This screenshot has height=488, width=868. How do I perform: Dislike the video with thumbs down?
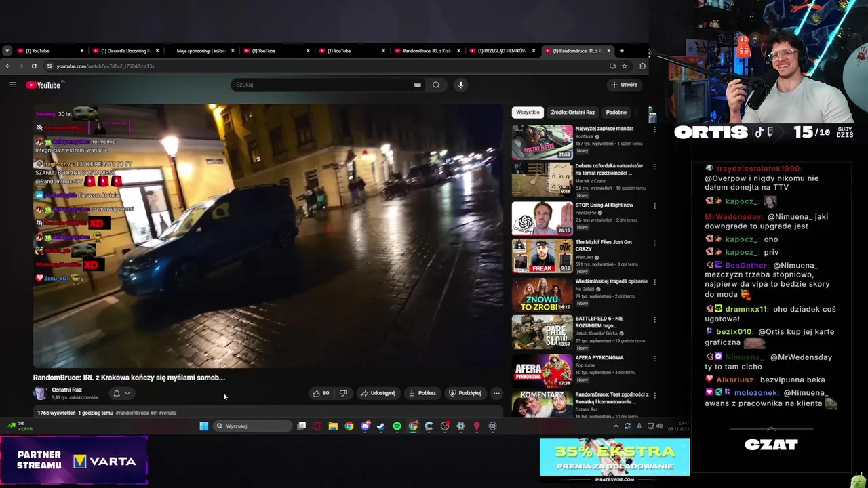pos(343,393)
